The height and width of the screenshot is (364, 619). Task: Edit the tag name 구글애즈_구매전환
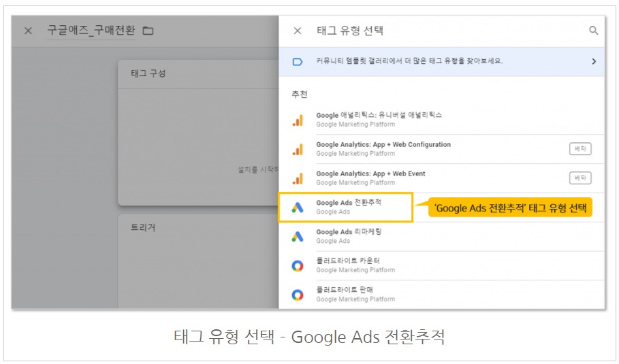(91, 31)
